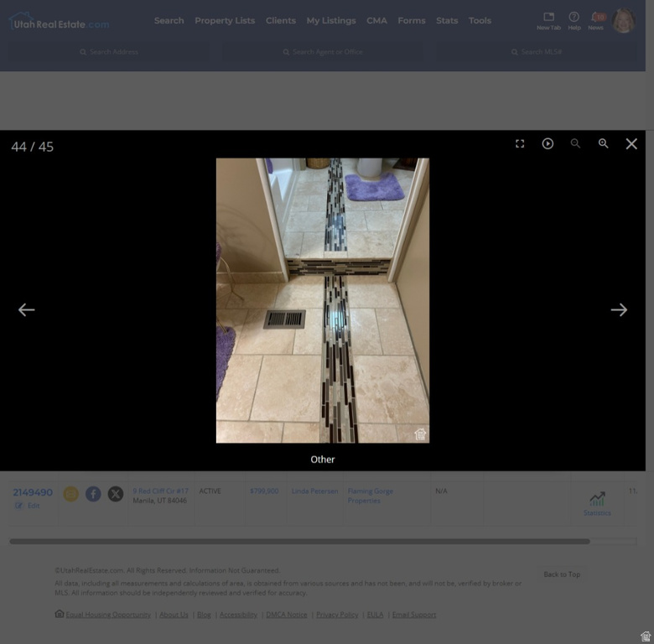The width and height of the screenshot is (654, 644).
Task: Share listing on X (Twitter)
Action: [116, 494]
